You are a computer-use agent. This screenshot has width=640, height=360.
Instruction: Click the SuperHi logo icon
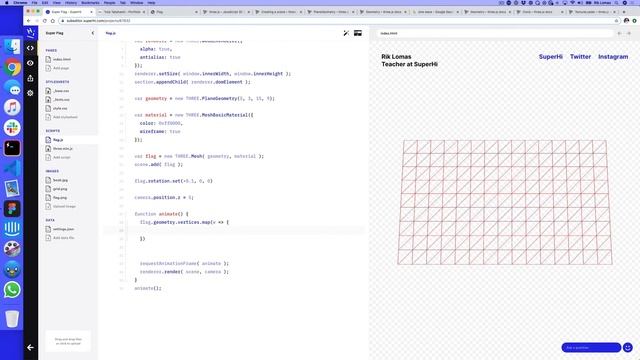(x=31, y=33)
